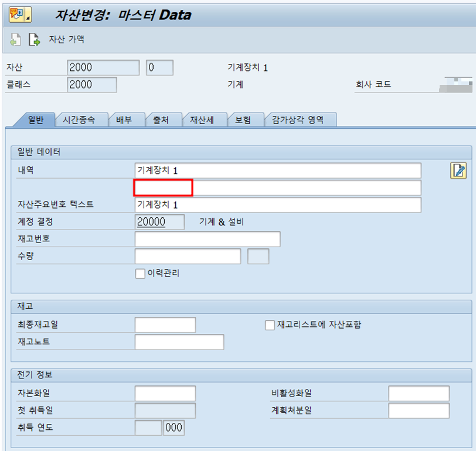Check 재고리스트에 자산포함 checkbox
Image resolution: width=476 pixels, height=451 pixels.
coord(270,325)
